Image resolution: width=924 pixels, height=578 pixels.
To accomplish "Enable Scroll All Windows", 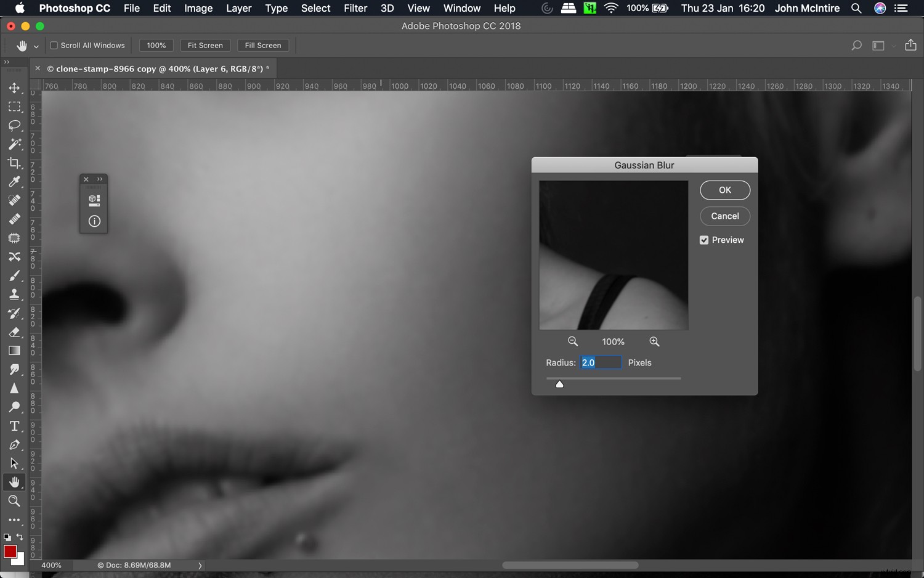I will (x=54, y=45).
